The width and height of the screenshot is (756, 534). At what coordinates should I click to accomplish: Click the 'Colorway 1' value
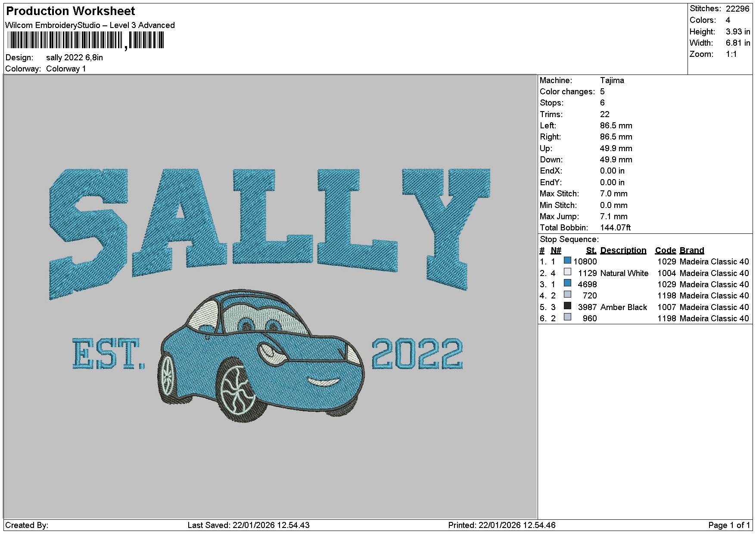[x=66, y=69]
